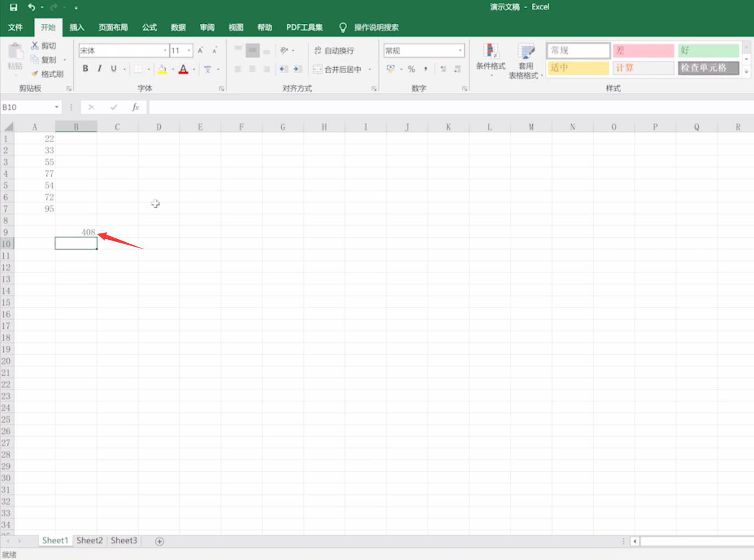754x560 pixels.
Task: Switch to the 公式 tab
Action: (149, 27)
